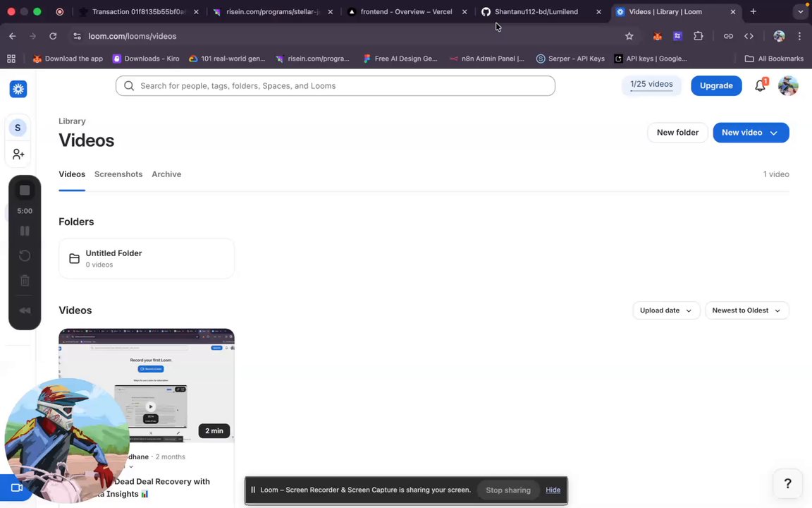Open the API keys Google bookmark
The height and width of the screenshot is (508, 812).
click(x=651, y=59)
